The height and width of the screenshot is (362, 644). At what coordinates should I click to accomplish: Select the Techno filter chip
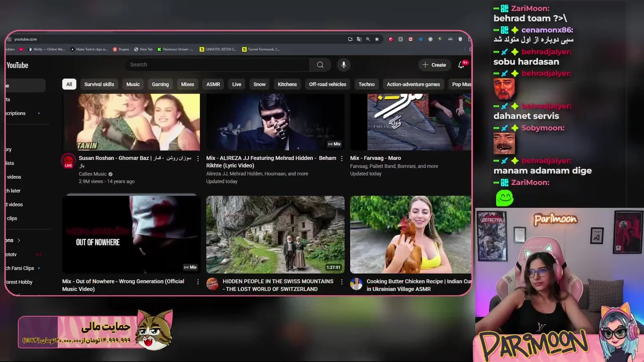point(366,84)
